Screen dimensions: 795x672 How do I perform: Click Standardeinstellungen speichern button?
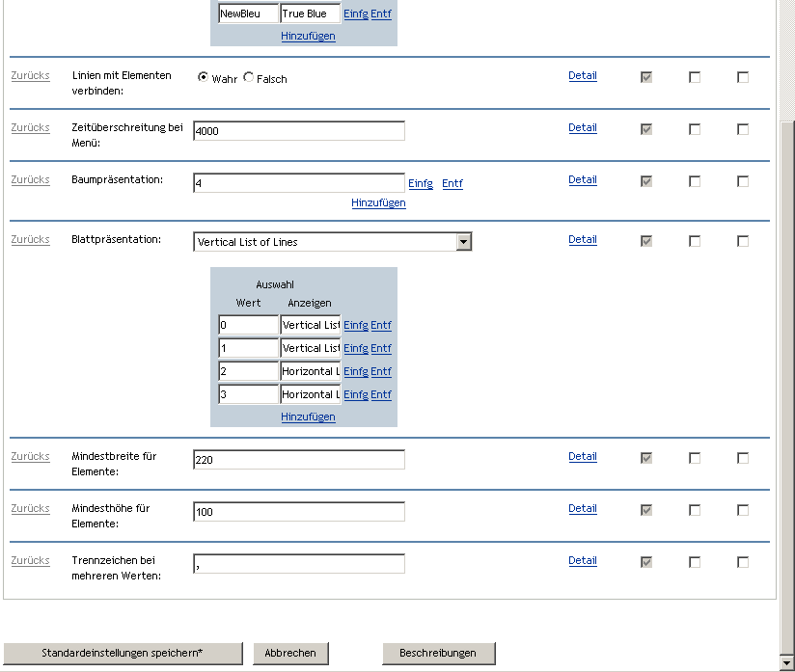[123, 653]
